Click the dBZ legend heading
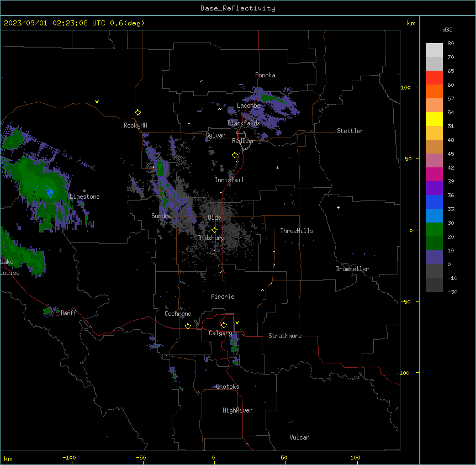This screenshot has width=476, height=465. tap(447, 30)
